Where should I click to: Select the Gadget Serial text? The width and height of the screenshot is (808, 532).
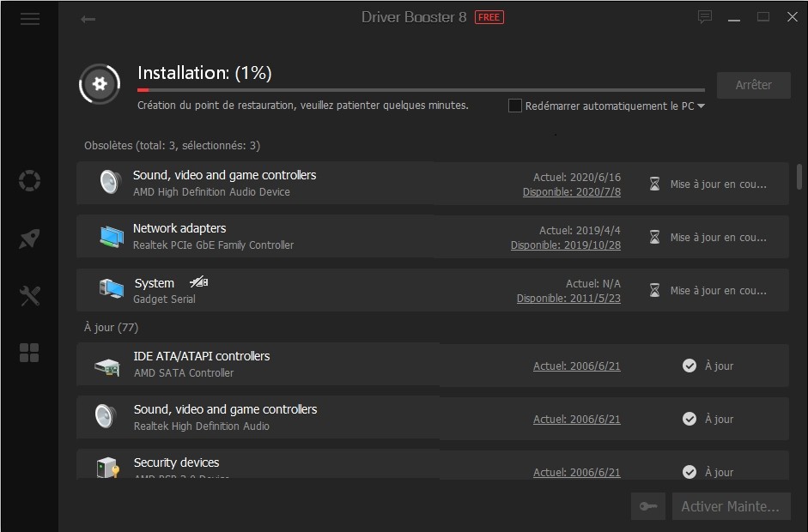coord(164,299)
